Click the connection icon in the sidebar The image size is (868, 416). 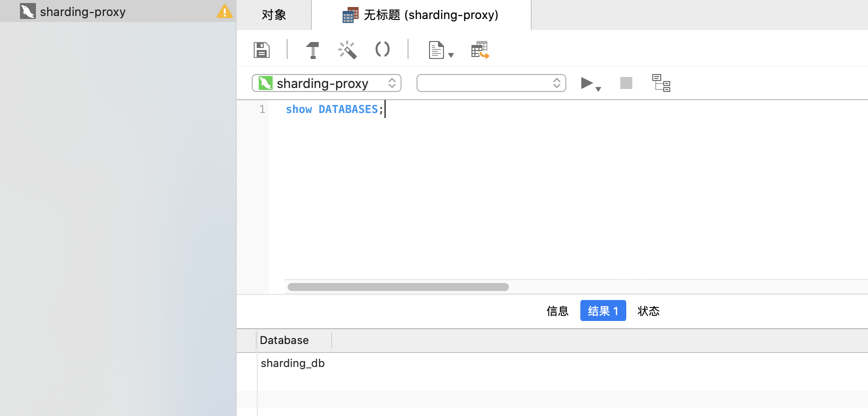(x=28, y=11)
